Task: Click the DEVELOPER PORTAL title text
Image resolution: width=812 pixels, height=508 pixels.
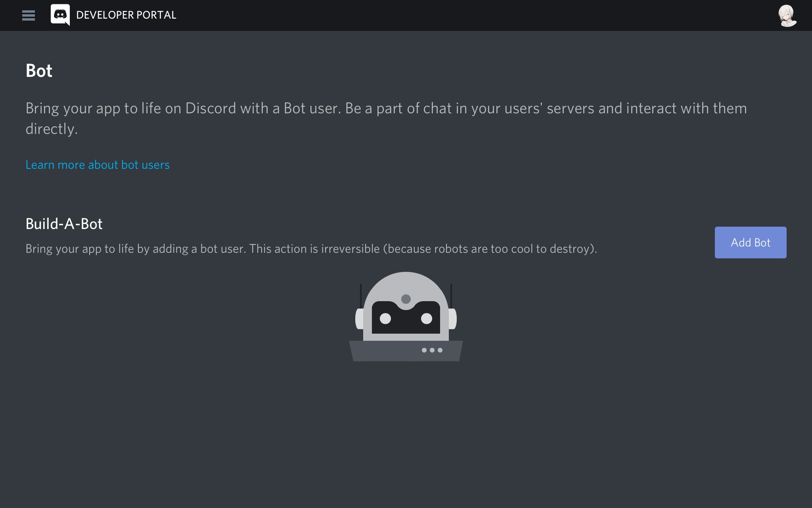Action: (x=126, y=15)
